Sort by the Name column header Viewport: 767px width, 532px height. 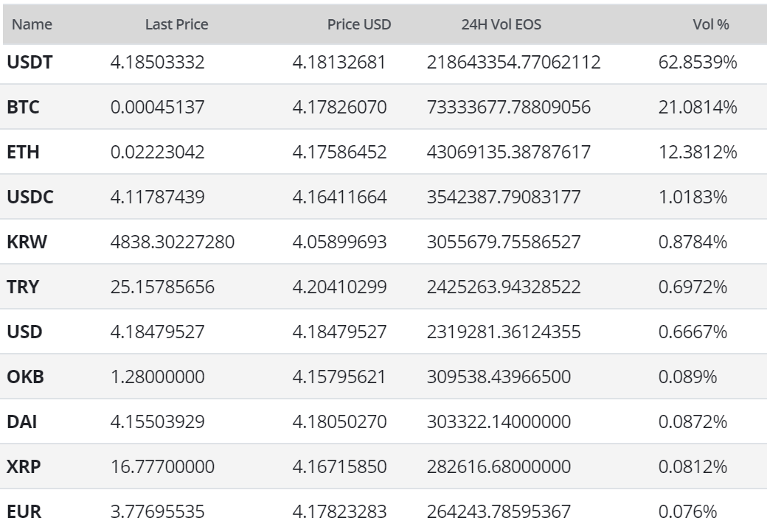[32, 24]
